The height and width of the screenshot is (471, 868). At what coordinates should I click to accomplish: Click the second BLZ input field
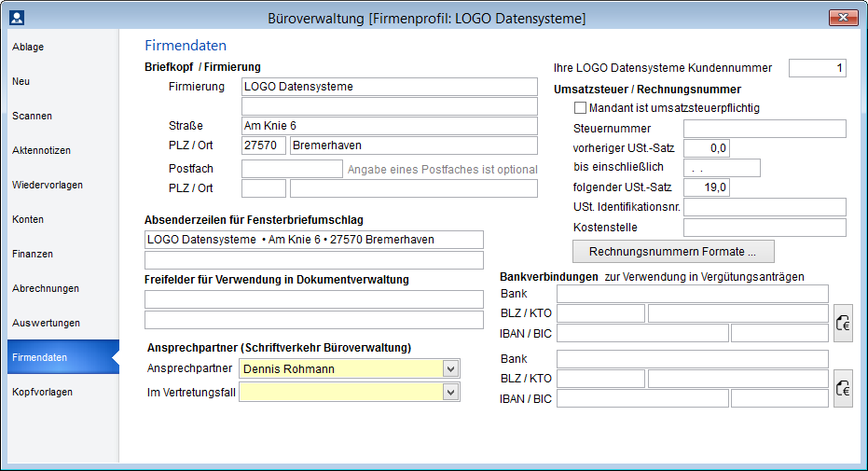(x=600, y=379)
